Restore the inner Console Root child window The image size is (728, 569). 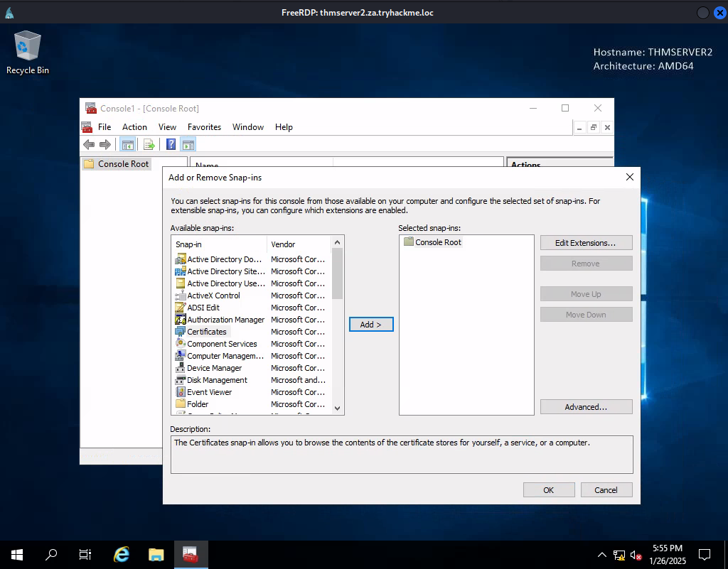[x=594, y=128]
